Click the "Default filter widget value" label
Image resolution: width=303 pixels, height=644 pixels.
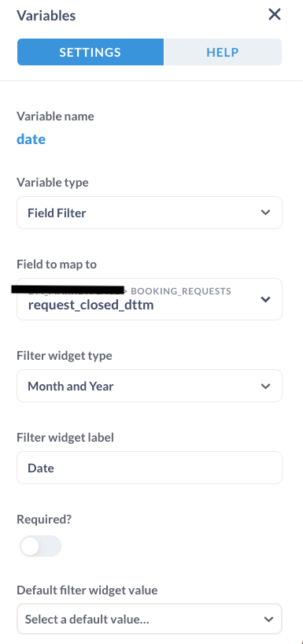tap(87, 590)
